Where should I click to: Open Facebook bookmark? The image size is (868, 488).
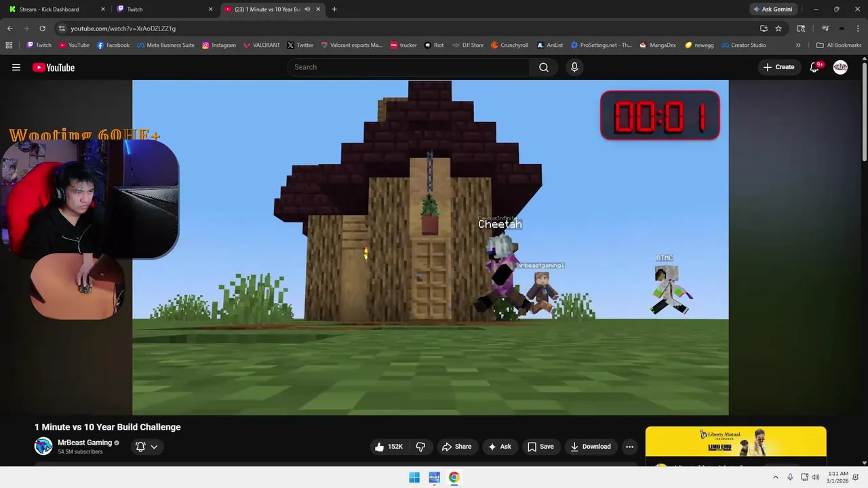[x=113, y=45]
